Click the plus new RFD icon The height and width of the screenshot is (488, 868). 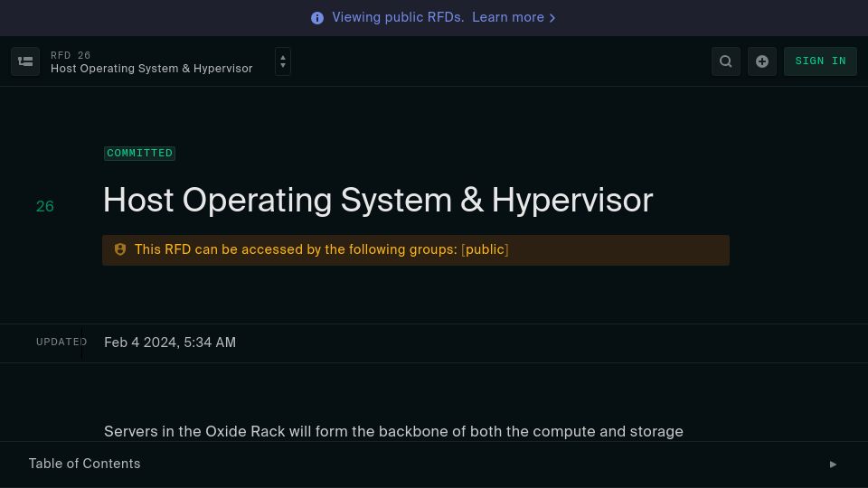point(762,61)
